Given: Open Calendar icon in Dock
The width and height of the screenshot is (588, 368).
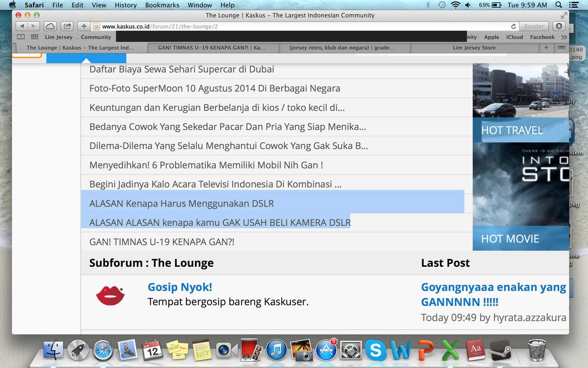Looking at the screenshot, I should (x=153, y=351).
